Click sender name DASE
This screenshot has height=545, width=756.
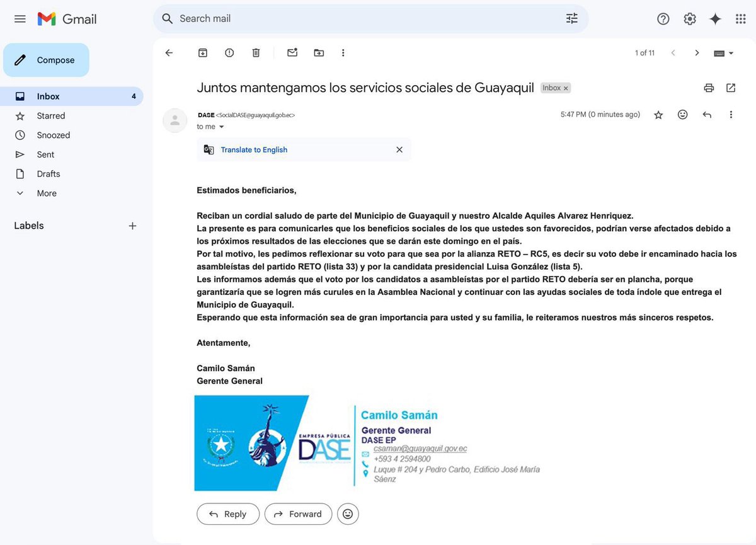click(205, 115)
